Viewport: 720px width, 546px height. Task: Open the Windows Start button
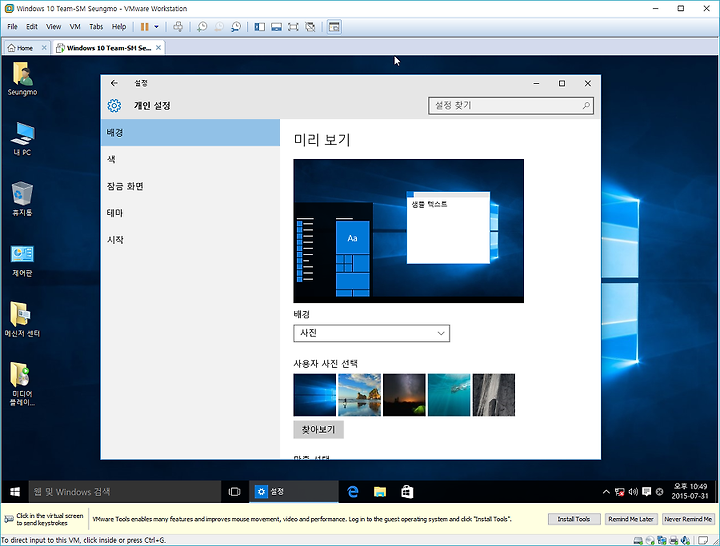[15, 492]
